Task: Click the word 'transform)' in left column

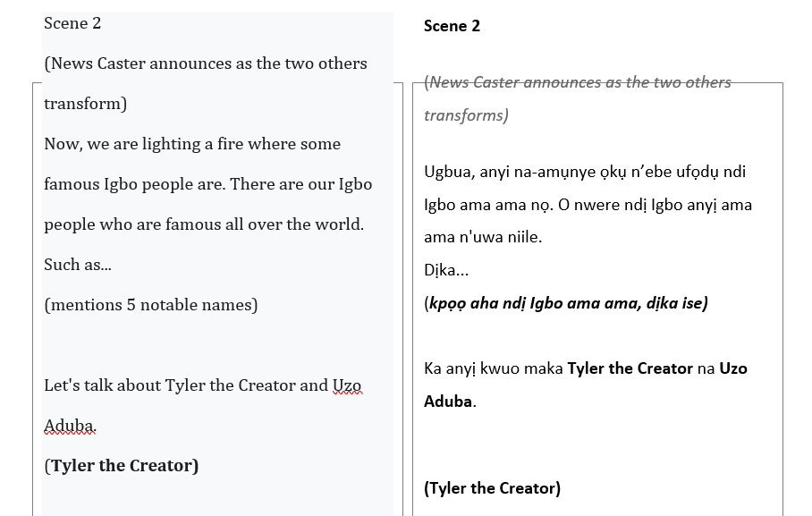Action: point(86,104)
